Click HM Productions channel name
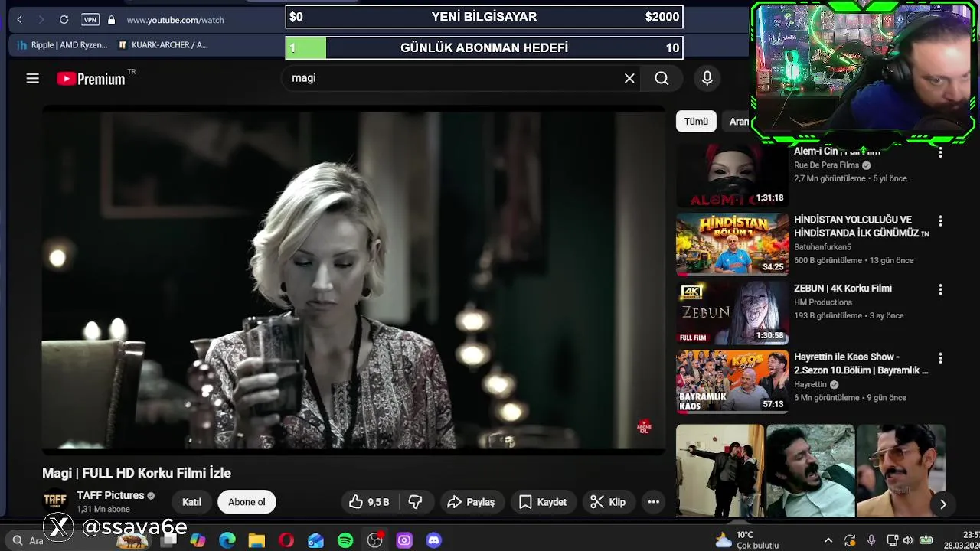 click(x=823, y=302)
